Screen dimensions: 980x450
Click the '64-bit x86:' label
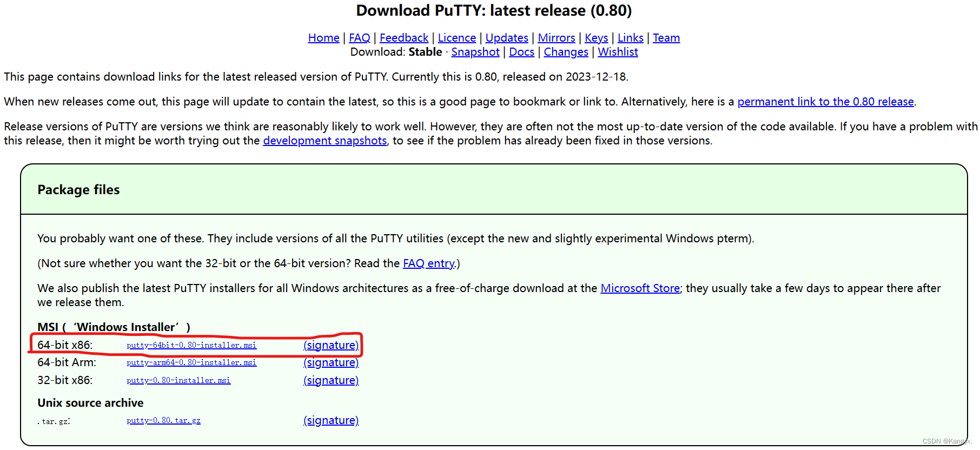(65, 345)
